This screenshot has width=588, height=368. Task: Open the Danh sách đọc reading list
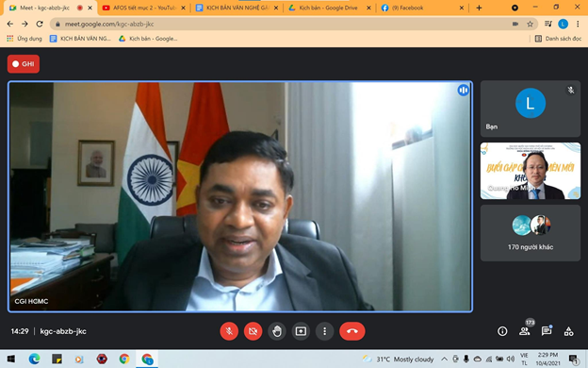[x=558, y=39]
